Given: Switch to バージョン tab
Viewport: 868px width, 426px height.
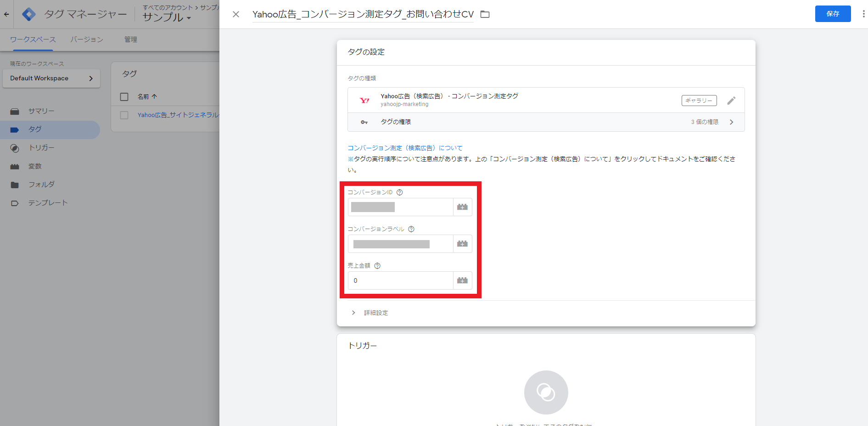Looking at the screenshot, I should (87, 39).
